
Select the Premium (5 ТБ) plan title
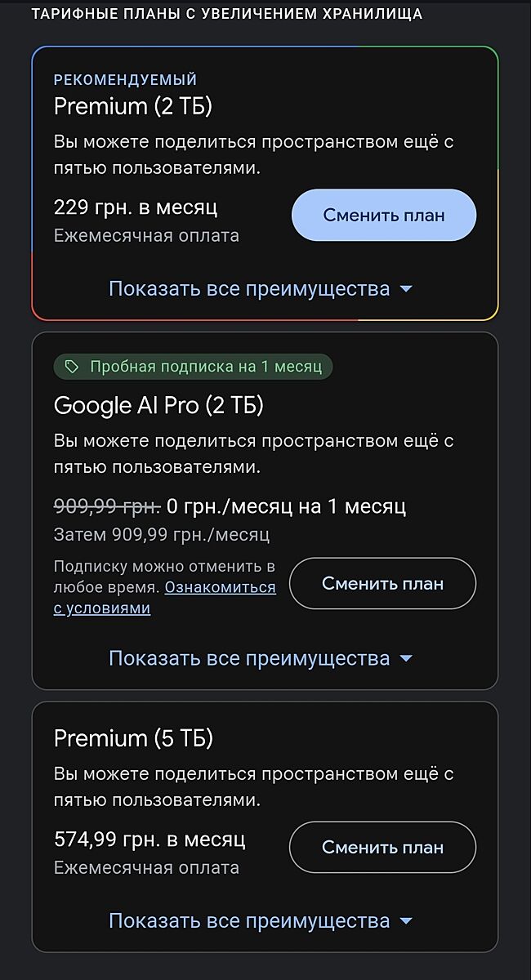coord(133,738)
